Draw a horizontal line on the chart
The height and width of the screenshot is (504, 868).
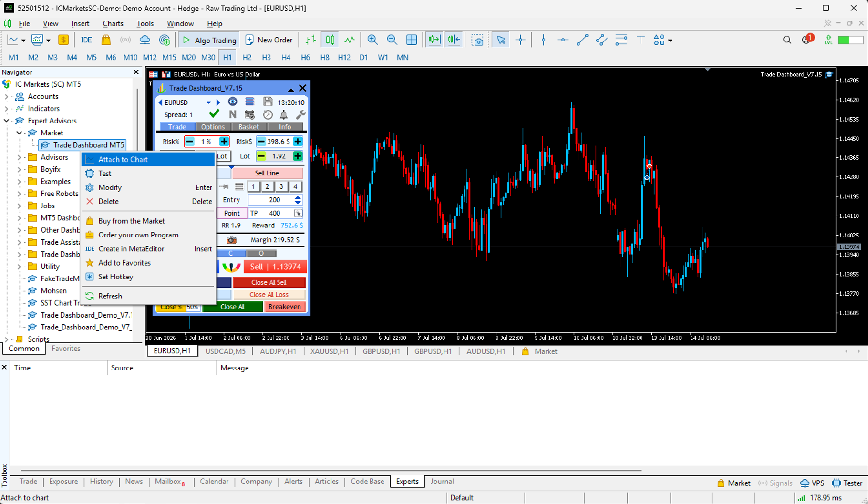(563, 40)
